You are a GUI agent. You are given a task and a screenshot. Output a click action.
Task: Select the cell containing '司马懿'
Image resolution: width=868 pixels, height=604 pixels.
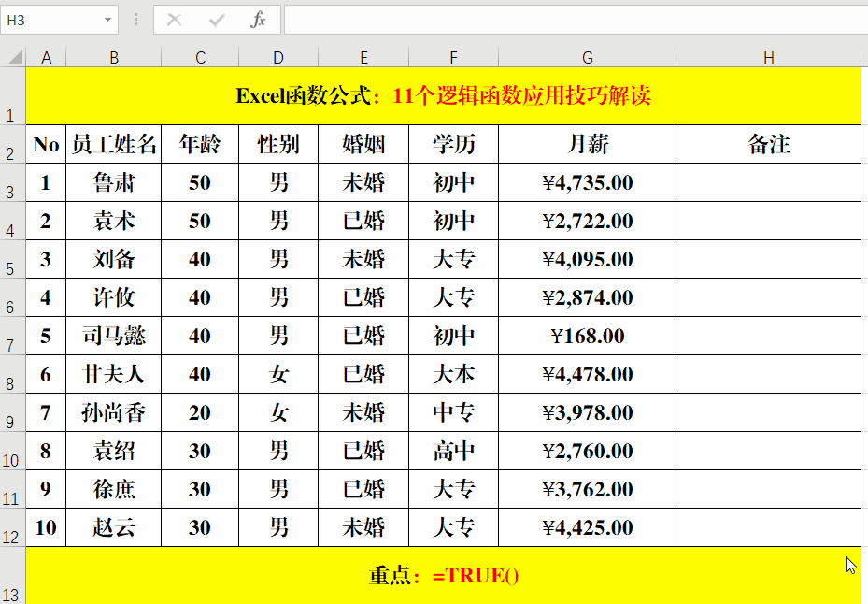[113, 336]
